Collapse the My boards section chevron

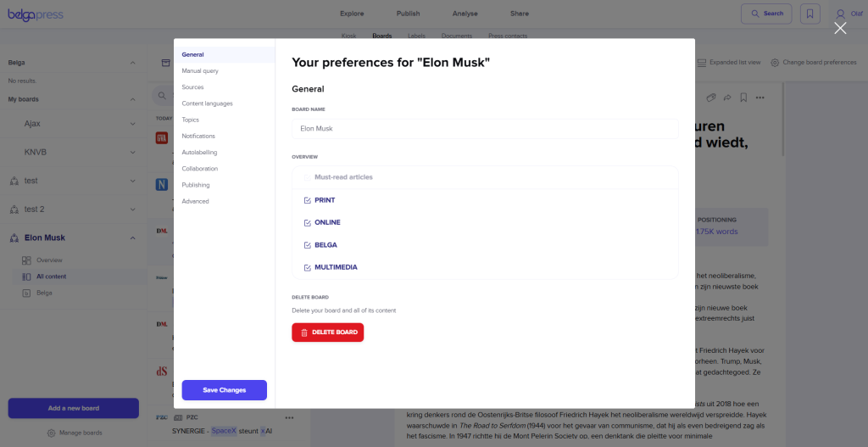point(132,99)
